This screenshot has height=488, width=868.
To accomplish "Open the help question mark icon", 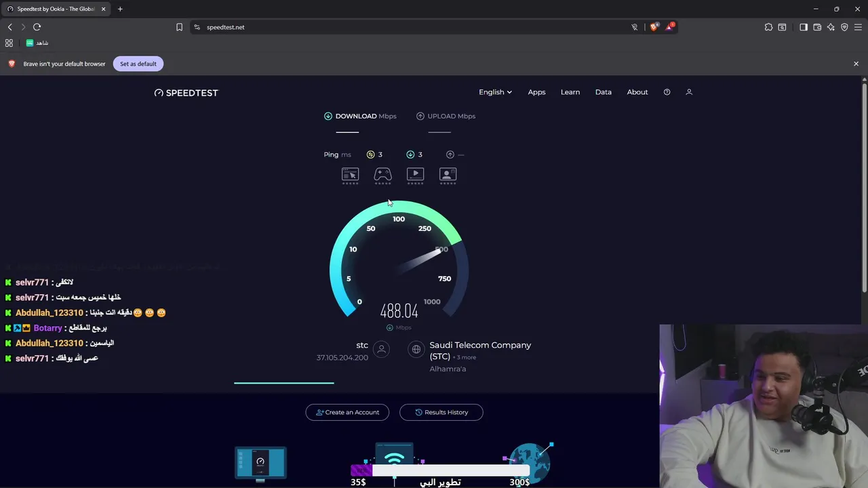I will tap(667, 92).
